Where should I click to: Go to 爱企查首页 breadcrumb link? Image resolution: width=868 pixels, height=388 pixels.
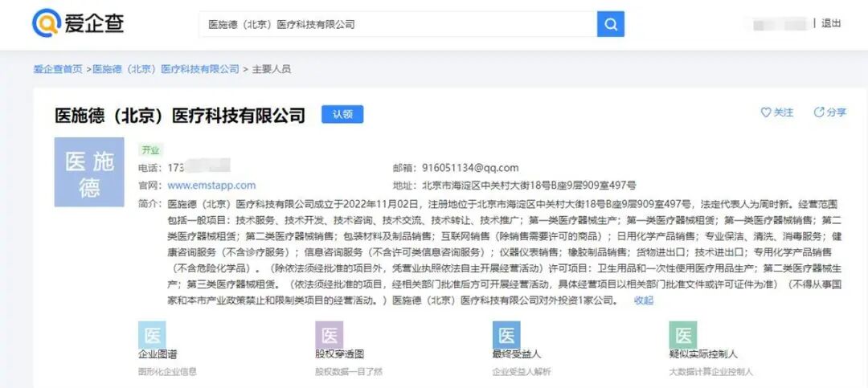click(x=58, y=69)
